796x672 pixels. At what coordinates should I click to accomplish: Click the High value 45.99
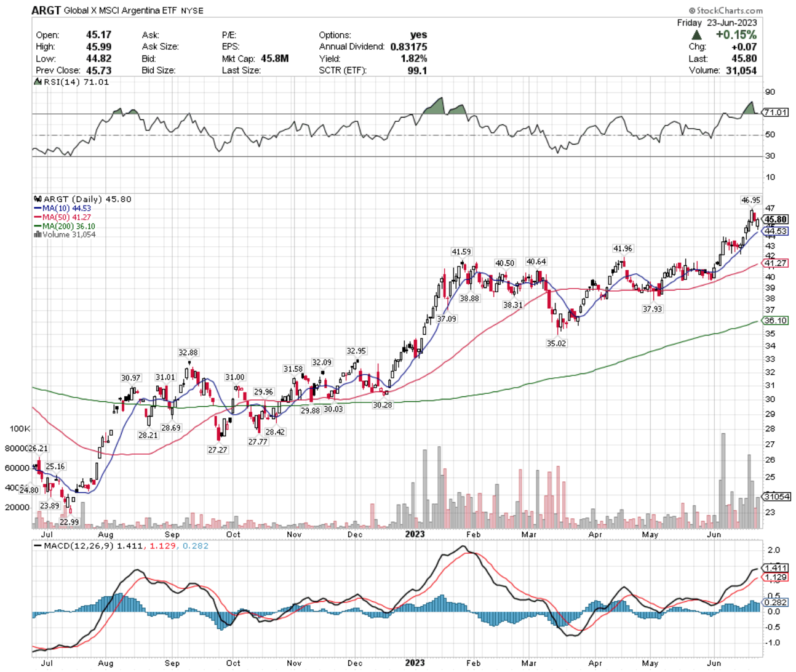click(x=98, y=47)
